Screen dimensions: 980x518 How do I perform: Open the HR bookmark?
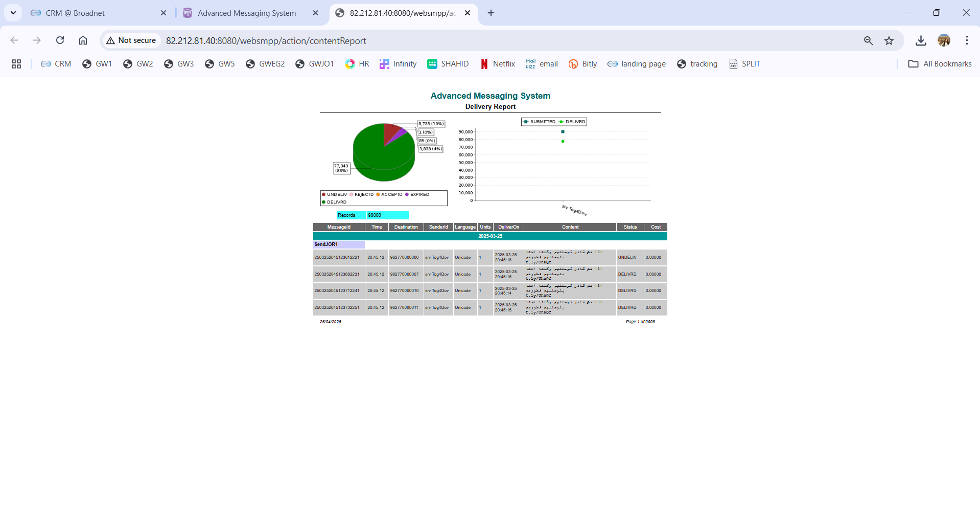pos(357,64)
